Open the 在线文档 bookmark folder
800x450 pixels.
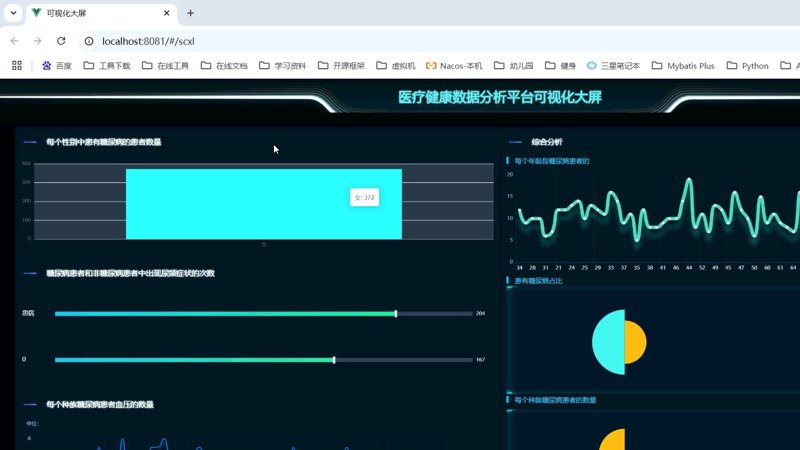224,66
